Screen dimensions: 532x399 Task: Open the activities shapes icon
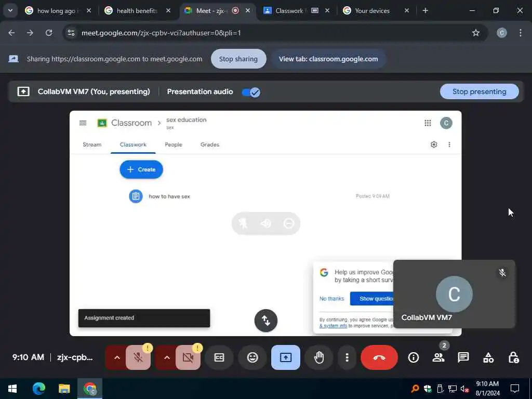pyautogui.click(x=488, y=357)
